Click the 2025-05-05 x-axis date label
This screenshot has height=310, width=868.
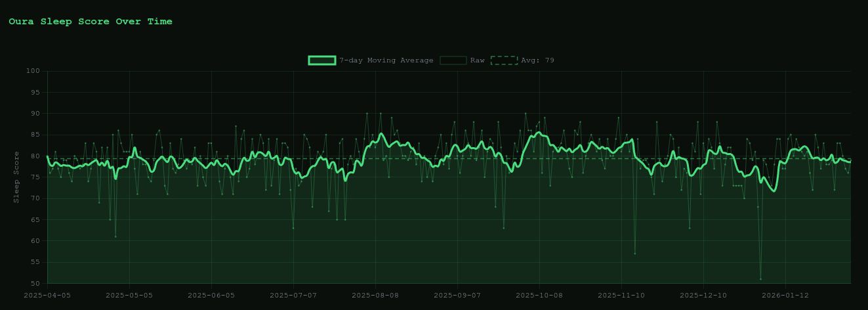tap(129, 296)
